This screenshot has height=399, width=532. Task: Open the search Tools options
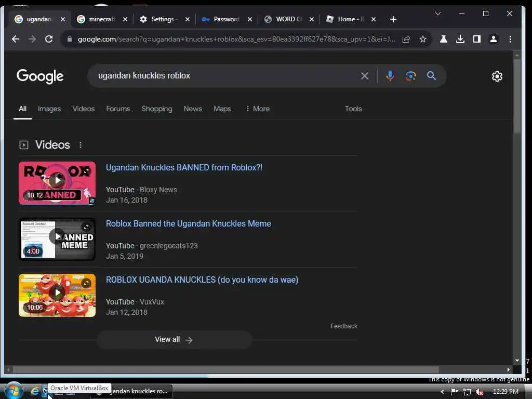click(x=353, y=109)
